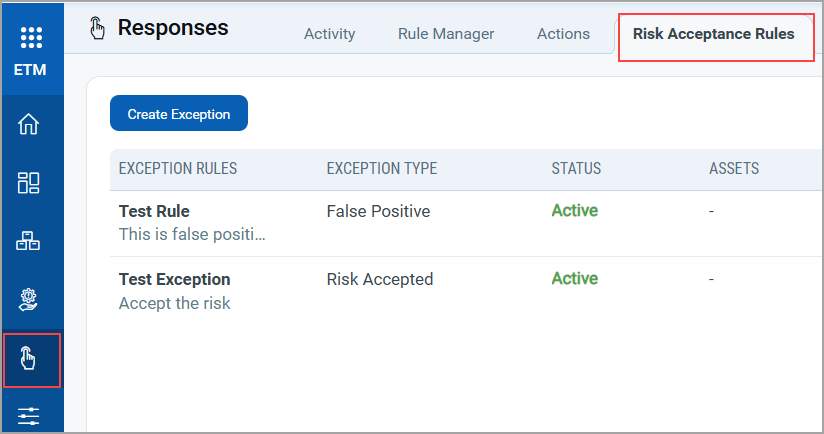Open the Rule Manager tab
This screenshot has width=824, height=434.
[446, 34]
